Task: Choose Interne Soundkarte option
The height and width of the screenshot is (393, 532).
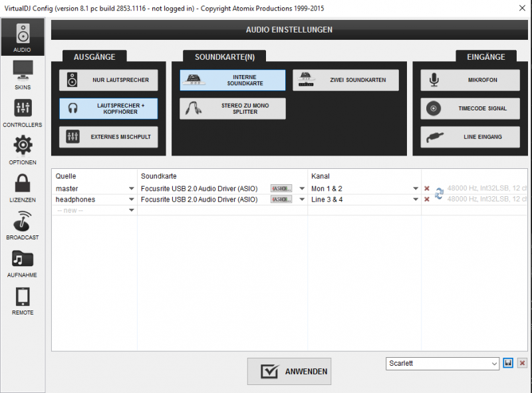Action: click(x=233, y=80)
